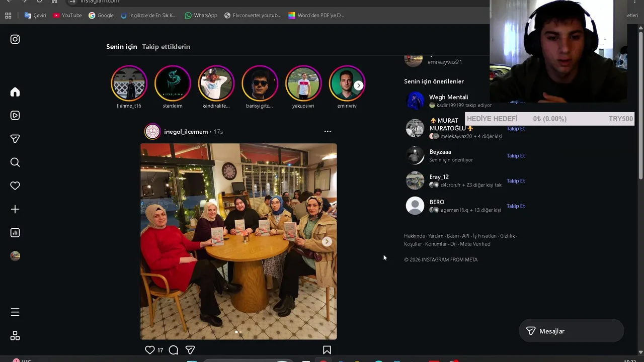The width and height of the screenshot is (644, 362).
Task: Open Notifications heart icon in sidebar
Action: click(15, 186)
